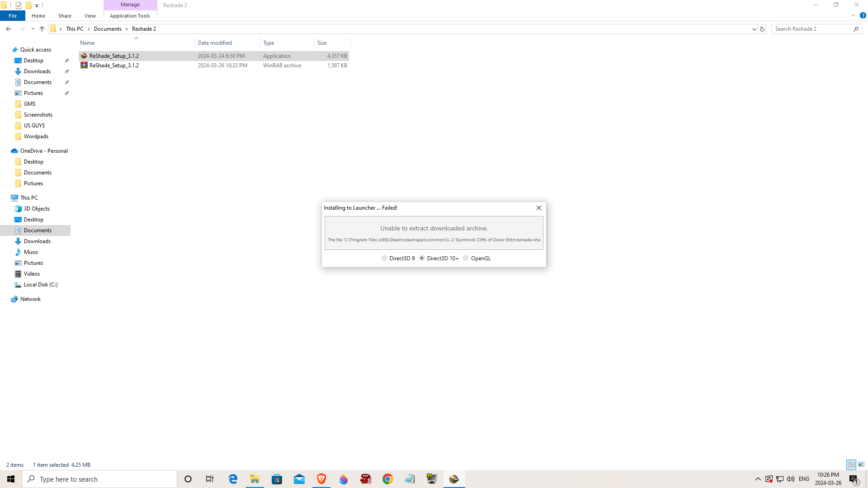Sort files by Type column
The width and height of the screenshot is (868, 488).
pos(287,43)
